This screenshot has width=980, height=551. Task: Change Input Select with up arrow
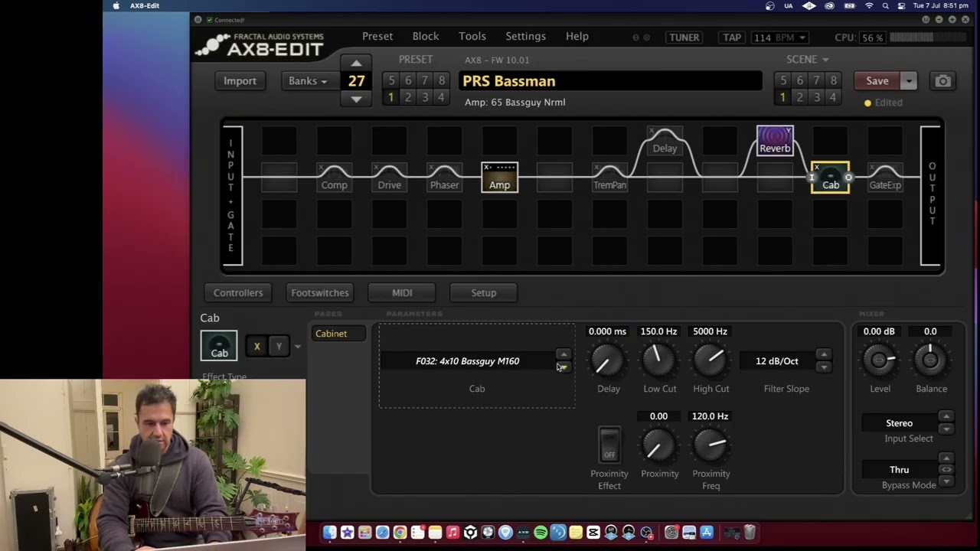click(946, 417)
